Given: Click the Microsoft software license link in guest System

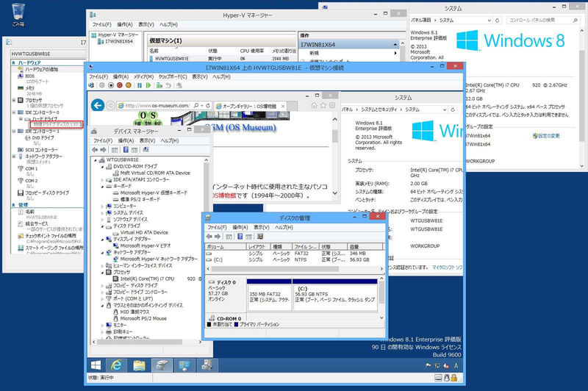Looking at the screenshot, I should pyautogui.click(x=448, y=268).
